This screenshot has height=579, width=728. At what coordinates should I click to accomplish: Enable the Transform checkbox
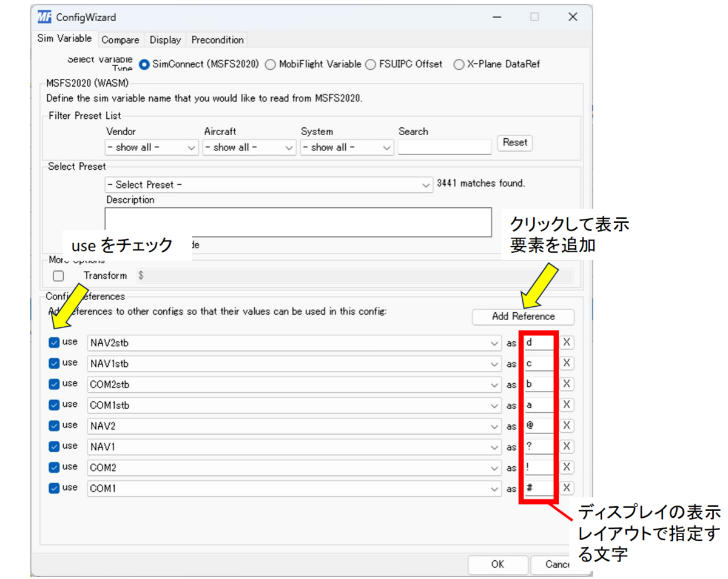58,275
